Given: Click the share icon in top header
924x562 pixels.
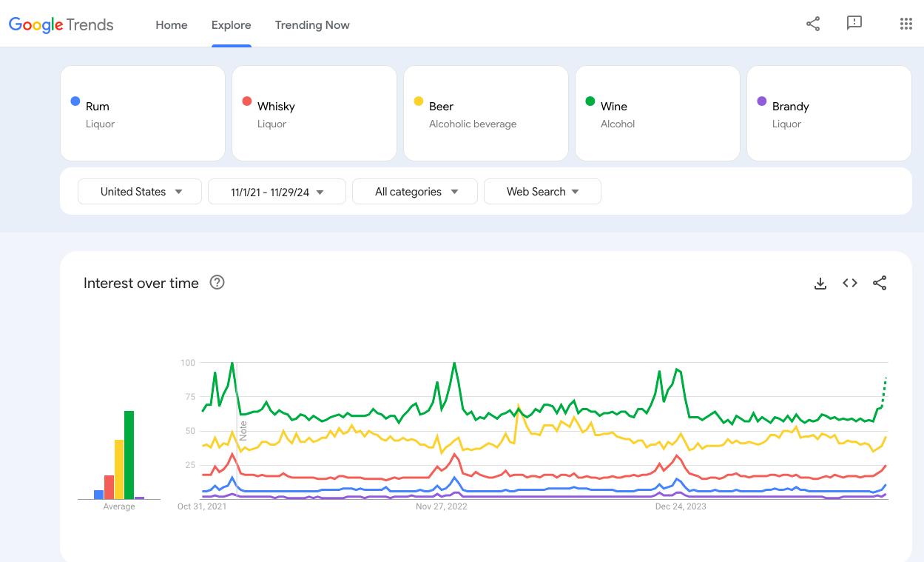Looking at the screenshot, I should (x=813, y=24).
